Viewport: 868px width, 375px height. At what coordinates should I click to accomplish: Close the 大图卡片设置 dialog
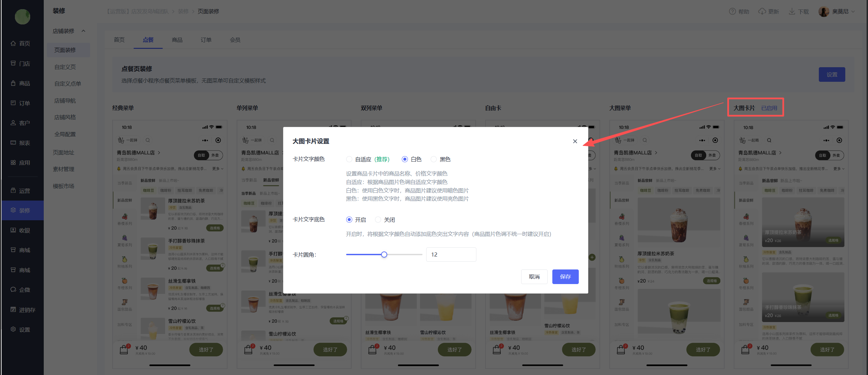click(x=575, y=141)
